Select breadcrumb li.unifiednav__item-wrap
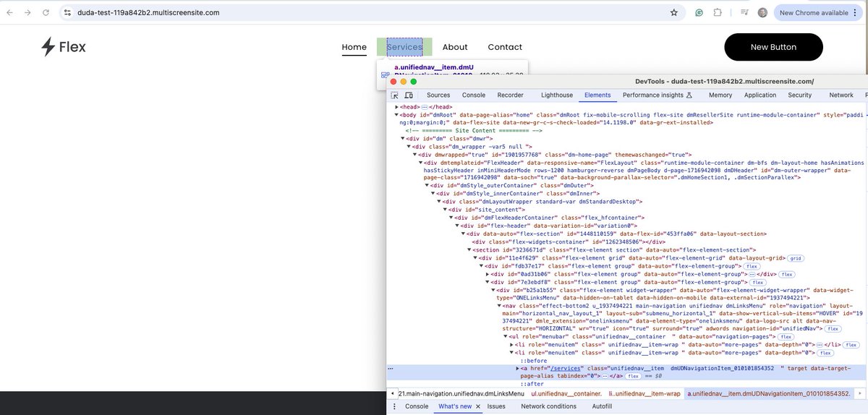The width and height of the screenshot is (868, 415). 644,393
